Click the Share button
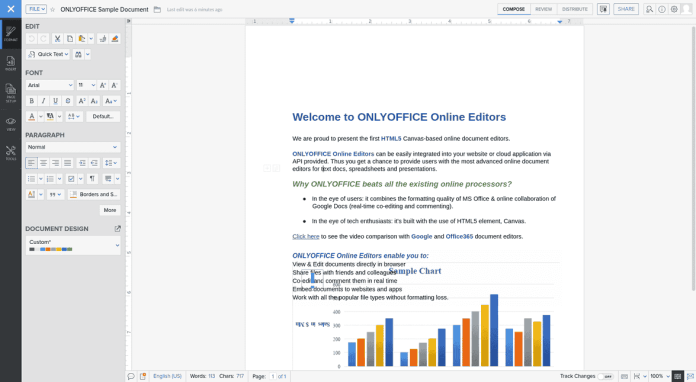 626,9
